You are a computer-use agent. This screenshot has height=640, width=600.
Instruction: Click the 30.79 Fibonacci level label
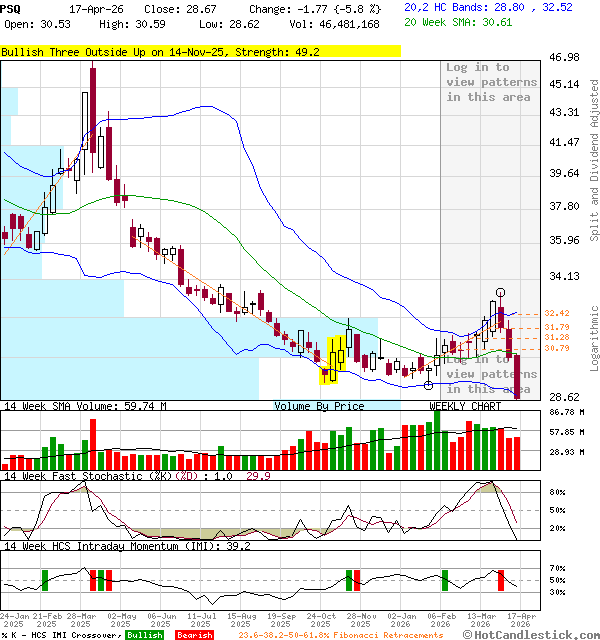click(x=556, y=348)
